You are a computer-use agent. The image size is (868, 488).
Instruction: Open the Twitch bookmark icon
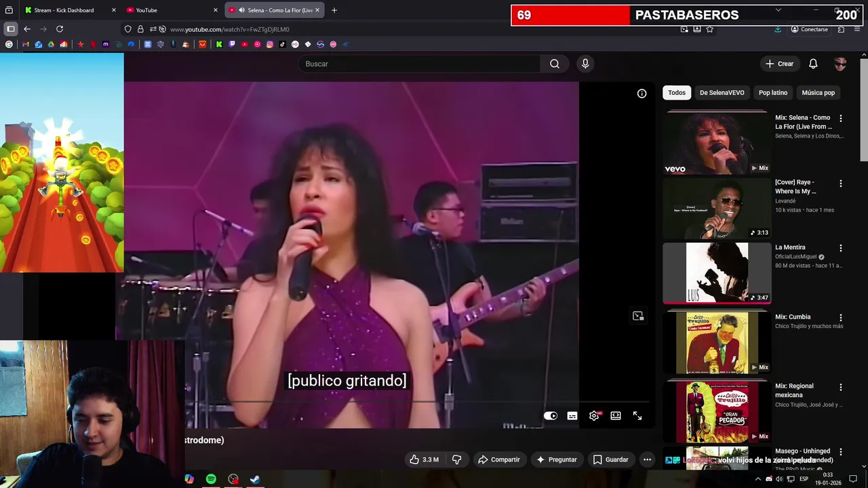232,44
